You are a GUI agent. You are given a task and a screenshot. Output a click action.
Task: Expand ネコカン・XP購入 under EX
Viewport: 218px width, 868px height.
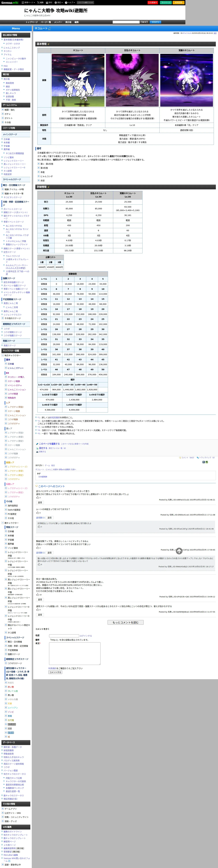(x=6, y=377)
